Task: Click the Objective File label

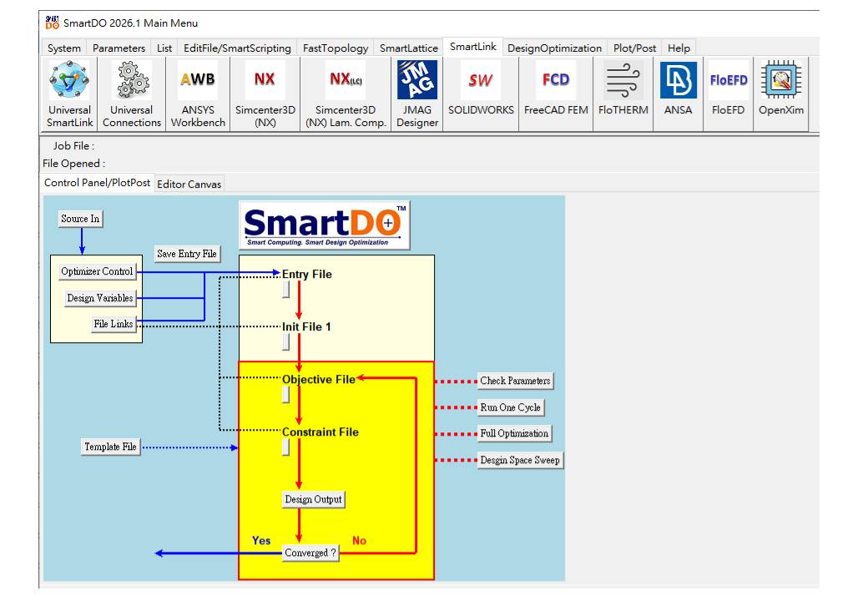Action: pyautogui.click(x=319, y=380)
